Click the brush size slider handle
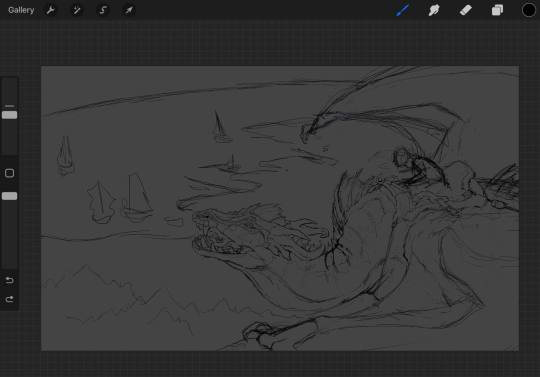This screenshot has width=540, height=377. point(9,115)
